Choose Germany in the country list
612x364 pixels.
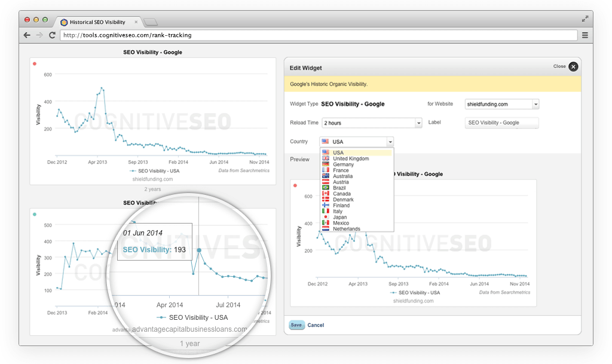(344, 164)
